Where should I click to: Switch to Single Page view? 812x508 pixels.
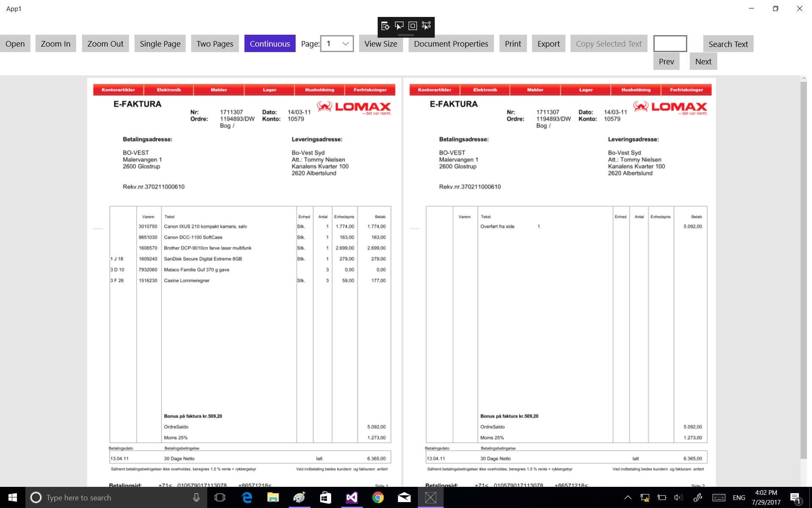(160, 44)
